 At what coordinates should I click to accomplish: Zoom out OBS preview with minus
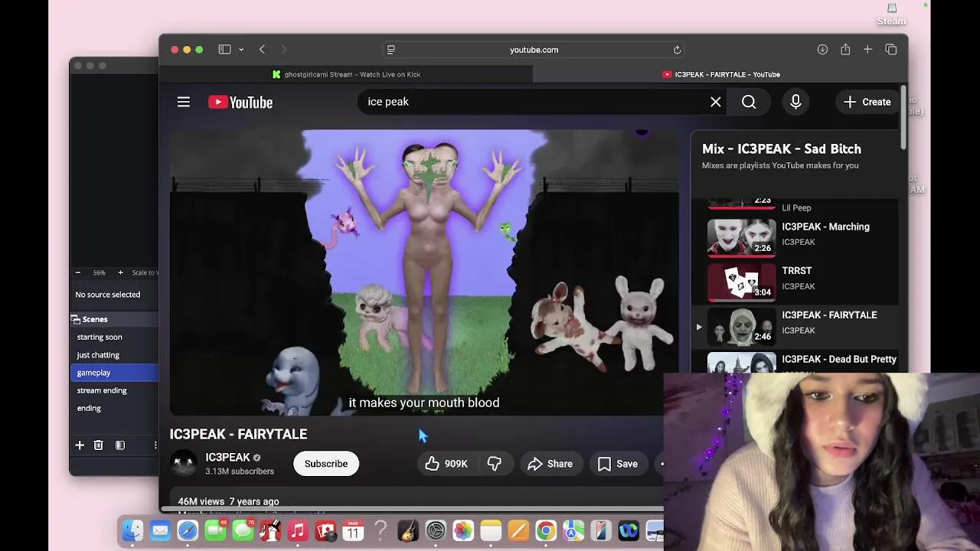coord(77,272)
